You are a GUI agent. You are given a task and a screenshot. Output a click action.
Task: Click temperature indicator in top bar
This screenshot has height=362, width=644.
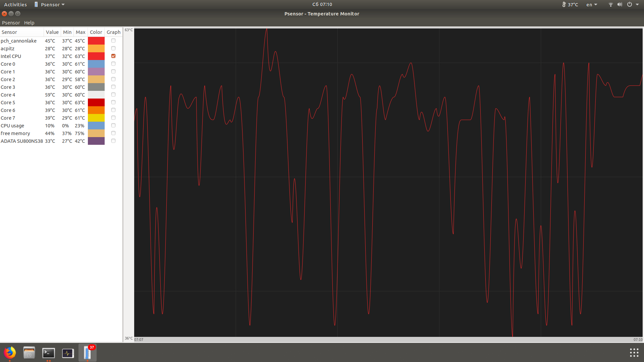click(570, 5)
